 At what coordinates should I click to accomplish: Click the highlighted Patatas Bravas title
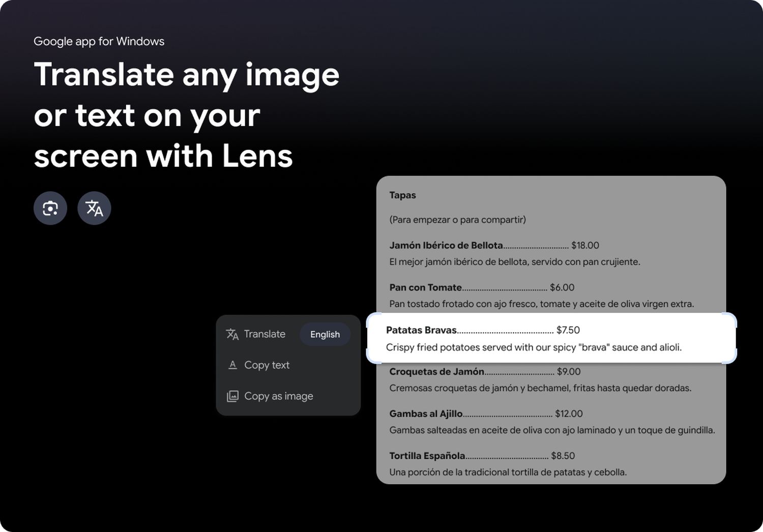[x=421, y=330]
